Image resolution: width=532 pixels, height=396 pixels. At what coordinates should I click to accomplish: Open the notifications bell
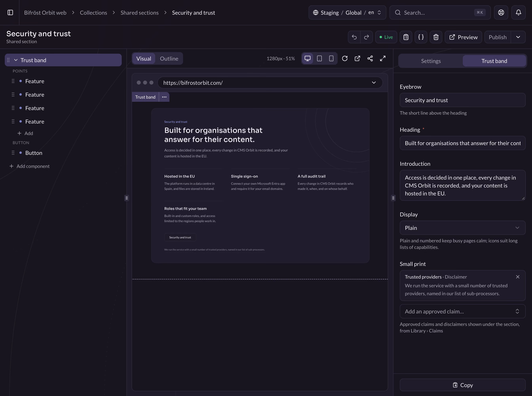point(518,12)
